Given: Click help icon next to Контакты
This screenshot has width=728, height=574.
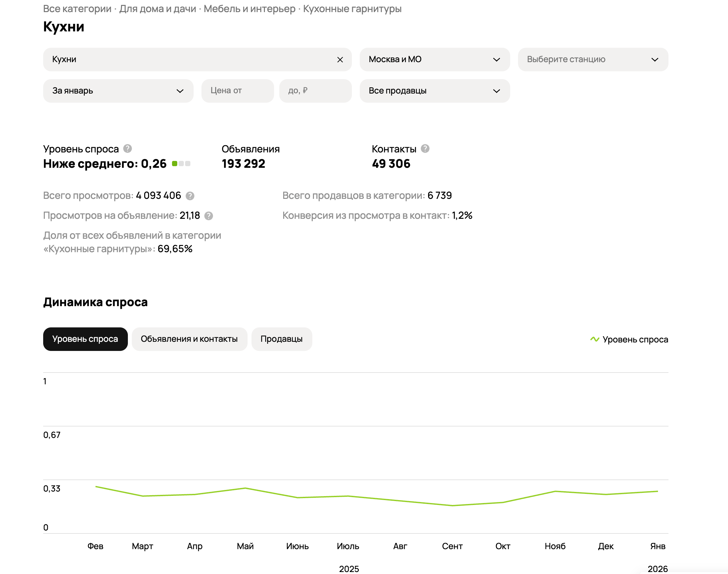Looking at the screenshot, I should [425, 148].
